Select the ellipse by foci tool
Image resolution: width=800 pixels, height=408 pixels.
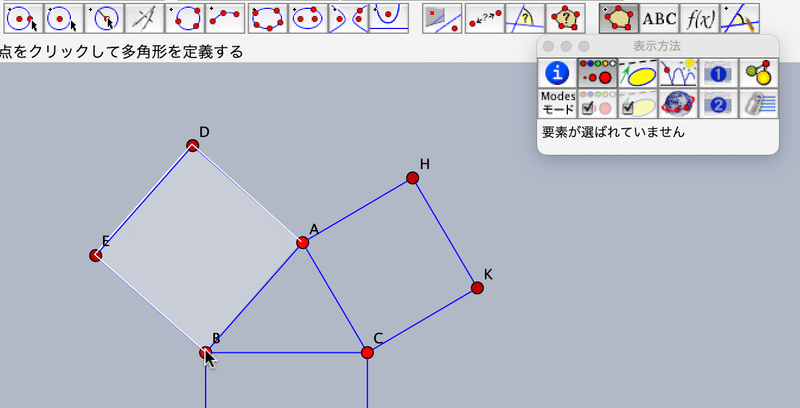pyautogui.click(x=309, y=18)
